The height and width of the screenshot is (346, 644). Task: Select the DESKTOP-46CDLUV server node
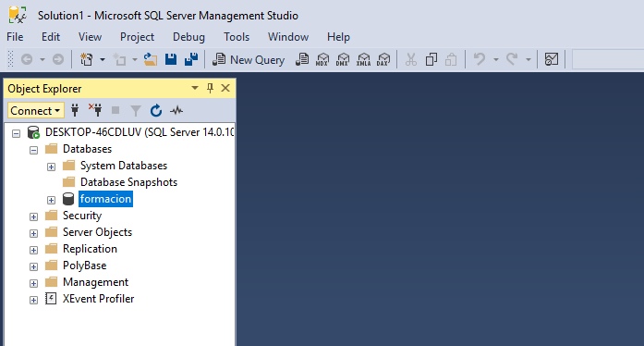coord(140,132)
